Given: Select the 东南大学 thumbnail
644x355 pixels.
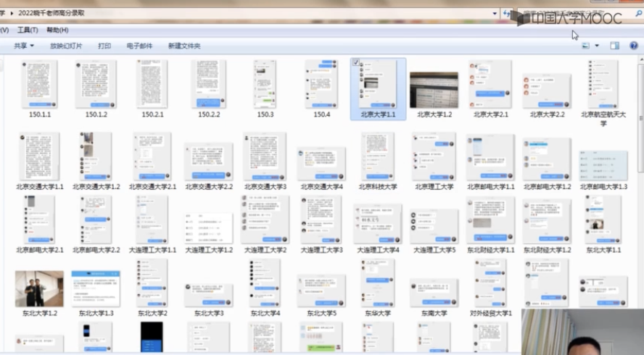Looking at the screenshot, I should 434,293.
